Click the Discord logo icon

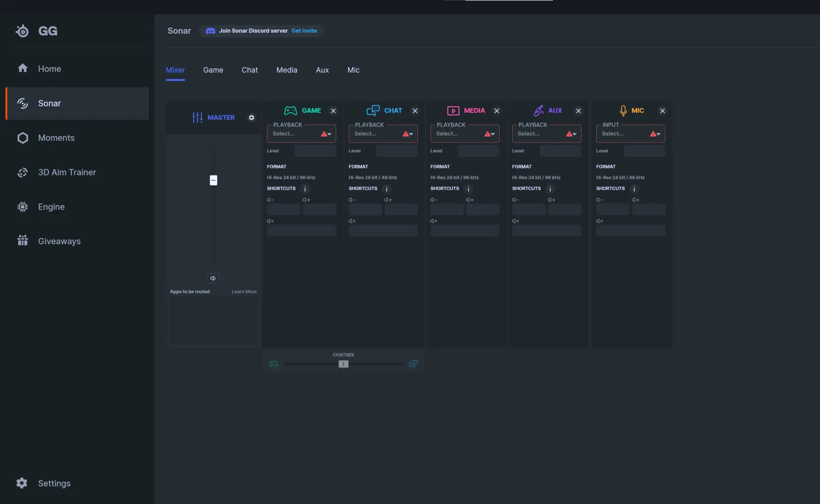pos(211,31)
